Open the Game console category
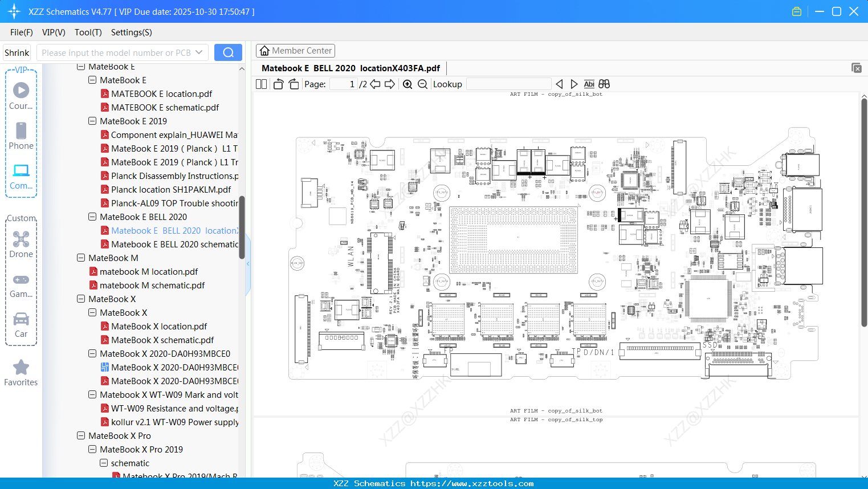 point(21,286)
